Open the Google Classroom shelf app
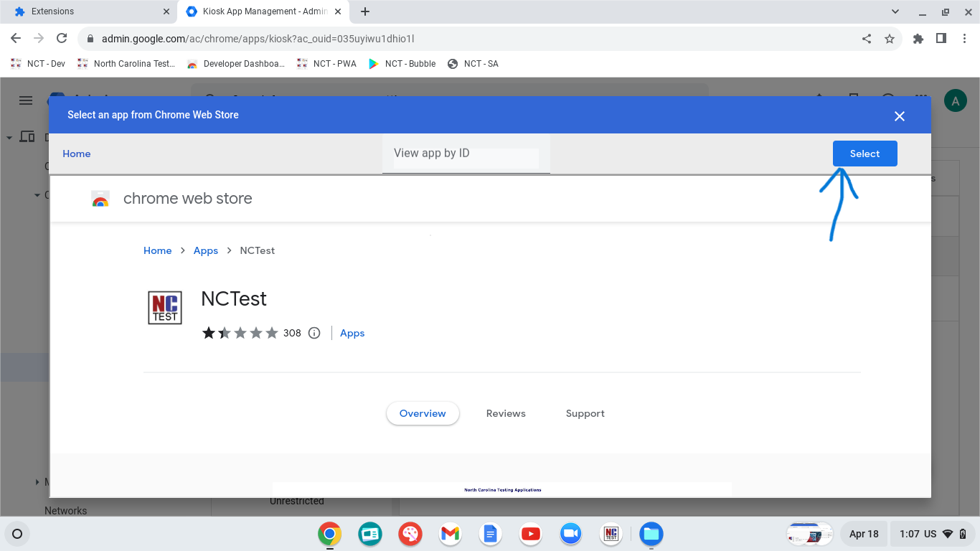This screenshot has height=551, width=980. tap(370, 534)
